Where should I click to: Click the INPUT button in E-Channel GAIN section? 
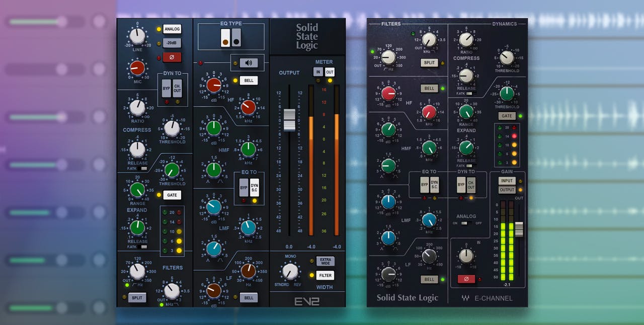[507, 181]
